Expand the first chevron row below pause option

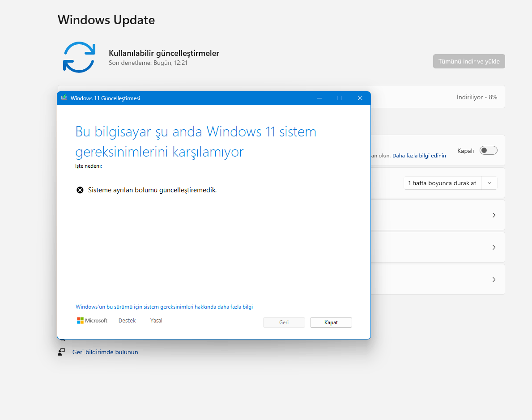494,215
